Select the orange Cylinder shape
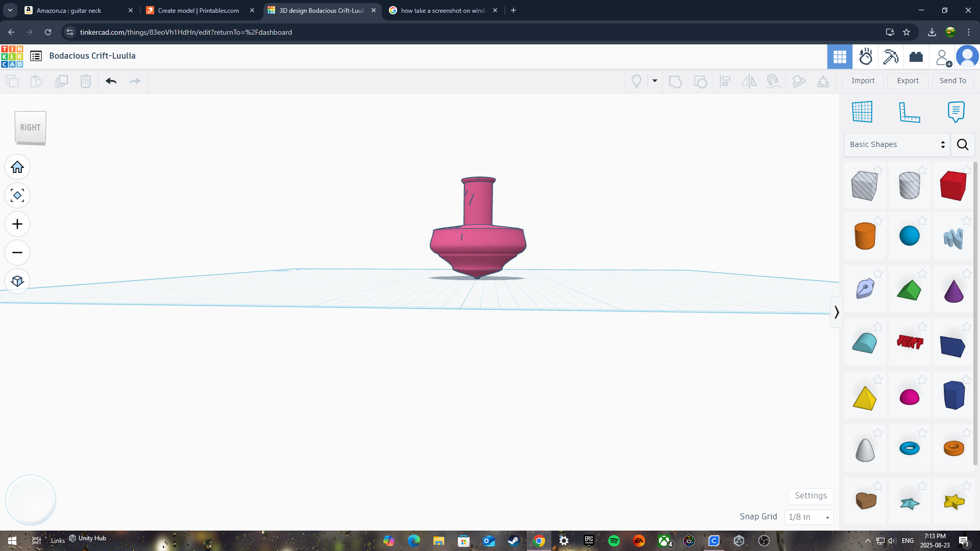Viewport: 980px width, 551px height. coord(865,236)
